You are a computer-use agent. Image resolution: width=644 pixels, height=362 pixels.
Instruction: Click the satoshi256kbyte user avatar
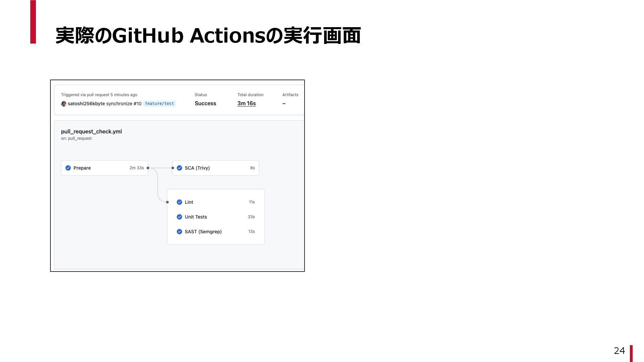(x=63, y=104)
